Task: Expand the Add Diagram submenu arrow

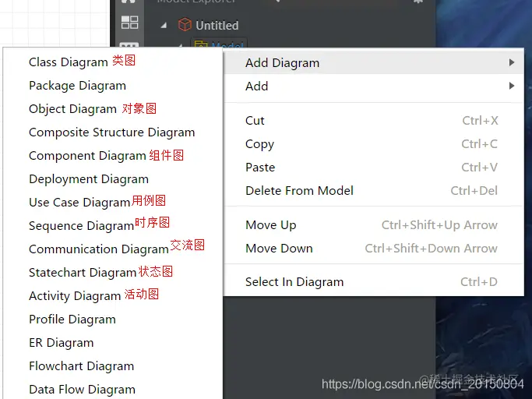Action: click(x=512, y=62)
